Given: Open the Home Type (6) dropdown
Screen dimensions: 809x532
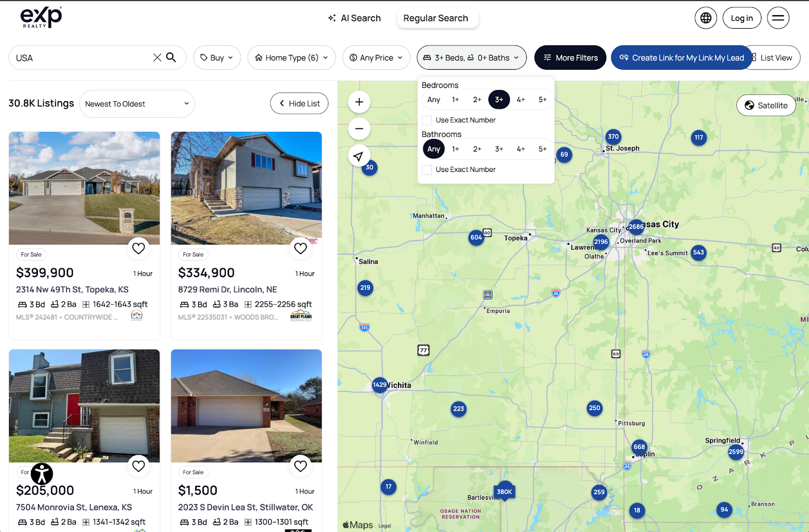Looking at the screenshot, I should pyautogui.click(x=291, y=58).
